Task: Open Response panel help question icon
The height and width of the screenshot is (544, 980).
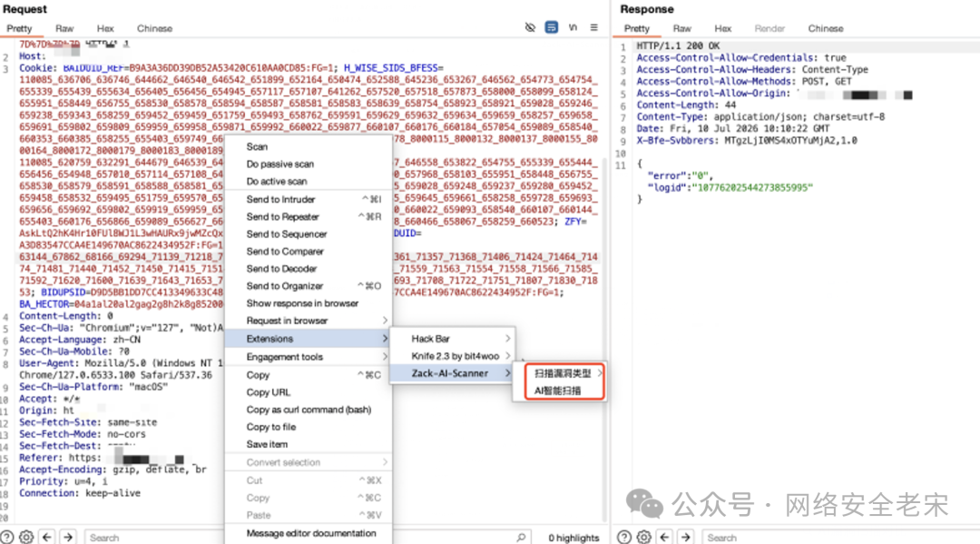Action: (623, 537)
